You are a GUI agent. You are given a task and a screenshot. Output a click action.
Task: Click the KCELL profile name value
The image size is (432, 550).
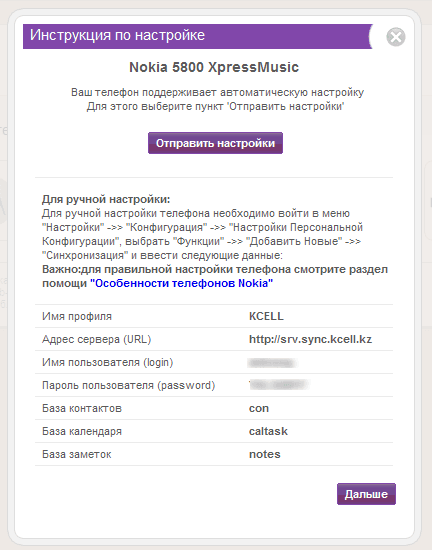point(266,316)
